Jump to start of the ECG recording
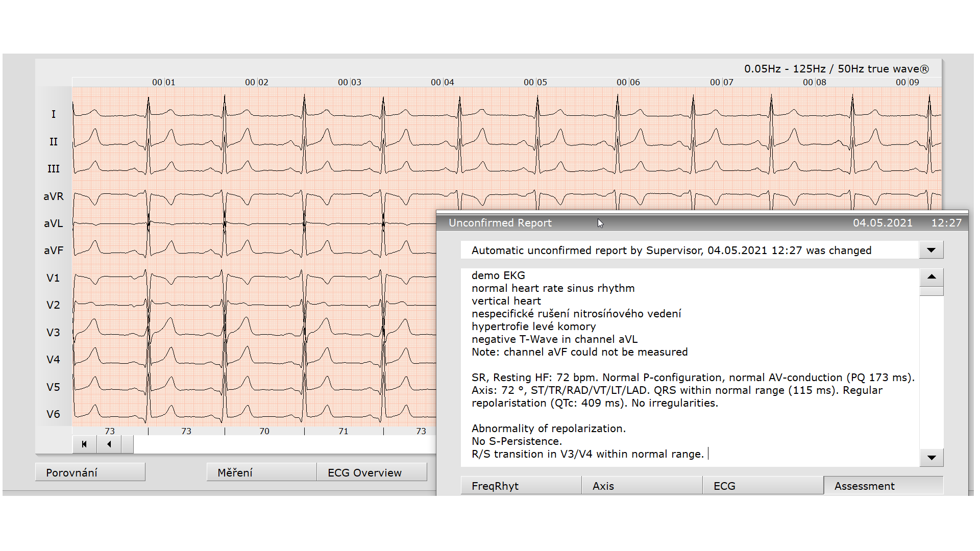The width and height of the screenshot is (980, 551). (x=84, y=444)
